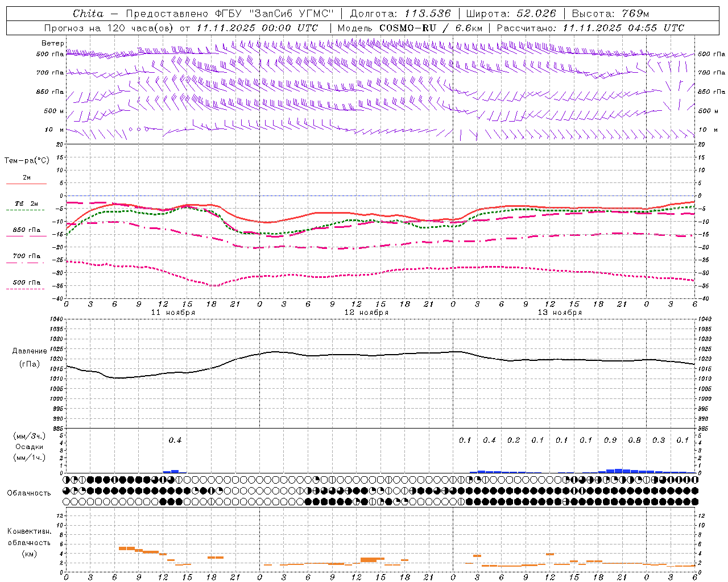Screen dimensions: 728x582
Task: Click dashed sample under temperature legend "500 гПа"
Action: click(x=26, y=289)
